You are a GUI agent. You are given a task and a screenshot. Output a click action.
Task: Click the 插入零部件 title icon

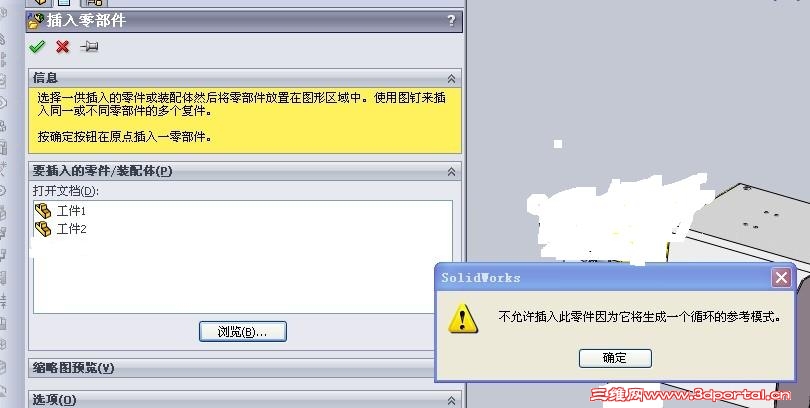tap(35, 21)
